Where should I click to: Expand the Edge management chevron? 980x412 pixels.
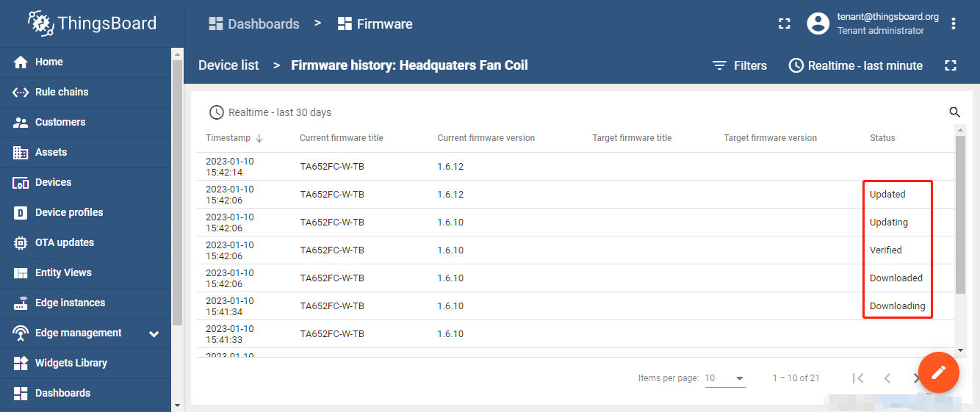(154, 334)
